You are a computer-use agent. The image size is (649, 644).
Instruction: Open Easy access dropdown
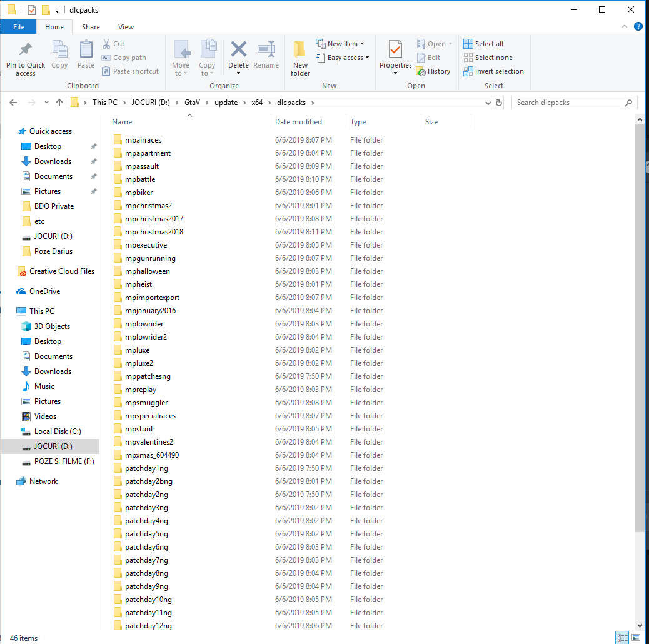[x=343, y=58]
